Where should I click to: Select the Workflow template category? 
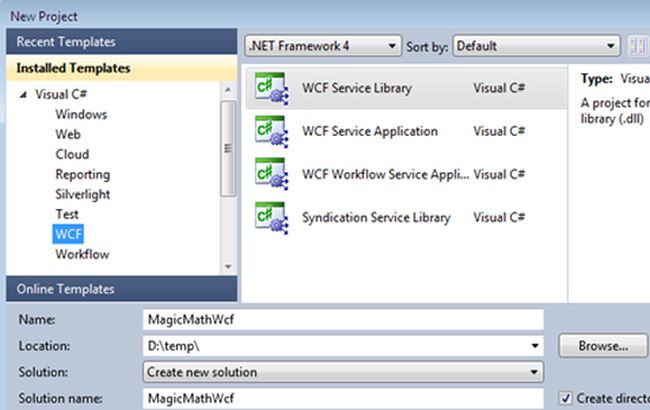coord(82,254)
